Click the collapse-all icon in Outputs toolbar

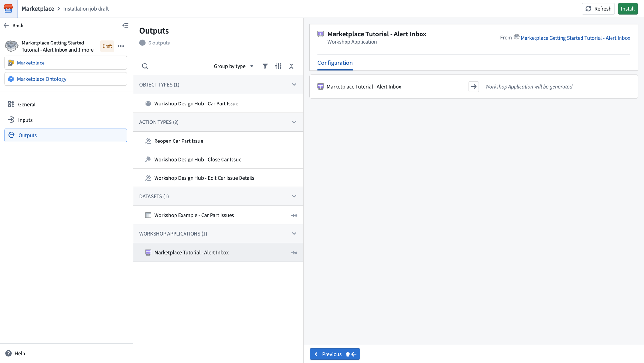coord(291,66)
